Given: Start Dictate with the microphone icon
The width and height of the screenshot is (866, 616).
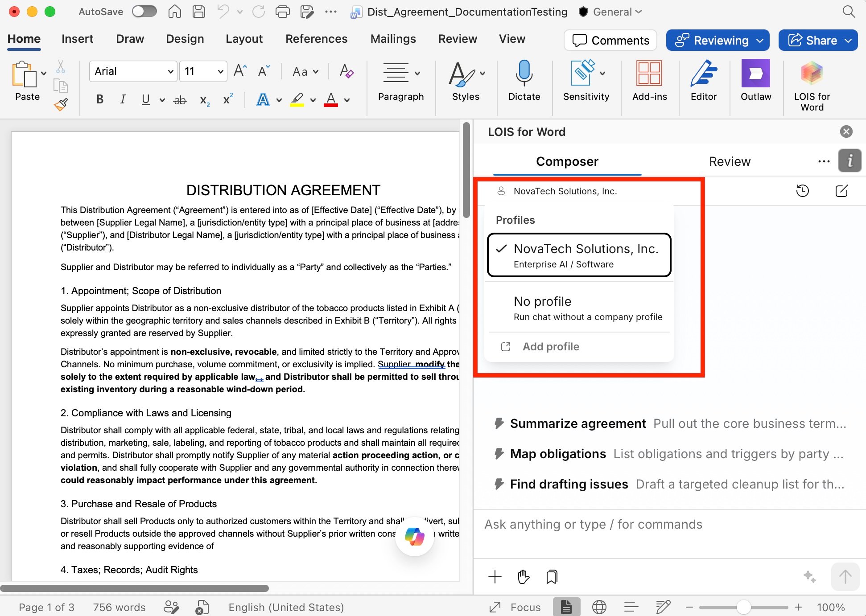Looking at the screenshot, I should (x=524, y=81).
